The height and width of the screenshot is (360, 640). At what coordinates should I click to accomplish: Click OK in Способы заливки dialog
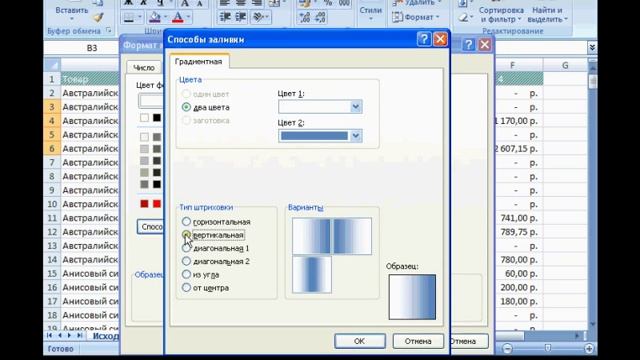[x=360, y=341]
